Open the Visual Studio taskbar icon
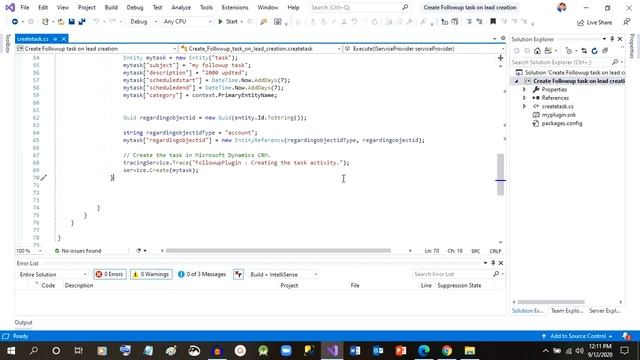The width and height of the screenshot is (640, 360). pos(332,351)
